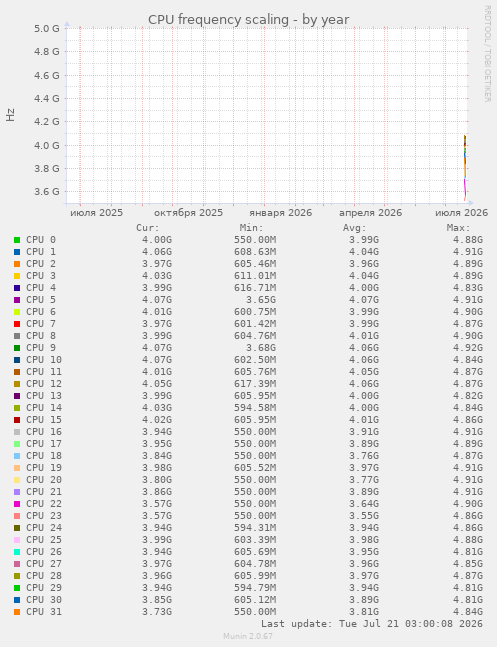Click the 'CPU 5' legend label

click(x=41, y=300)
